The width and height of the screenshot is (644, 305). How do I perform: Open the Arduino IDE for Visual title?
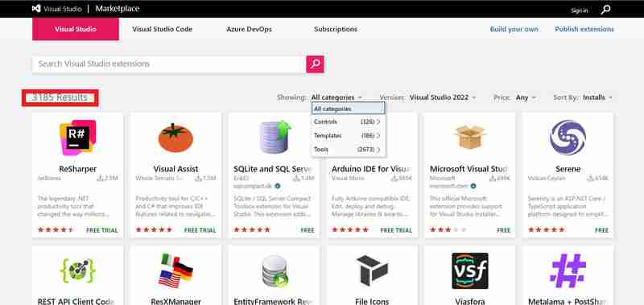(x=372, y=169)
